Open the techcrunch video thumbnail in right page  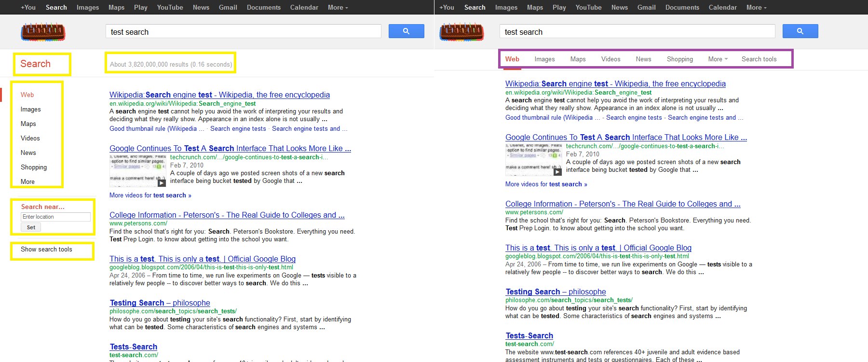tap(534, 159)
